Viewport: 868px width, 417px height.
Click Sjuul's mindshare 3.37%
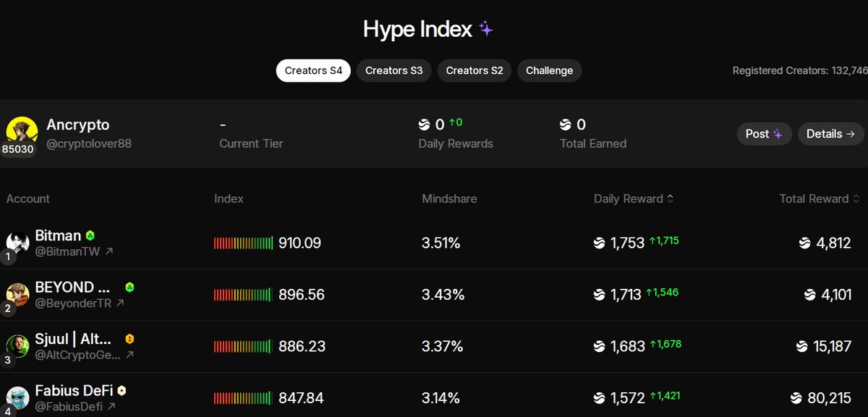point(443,346)
